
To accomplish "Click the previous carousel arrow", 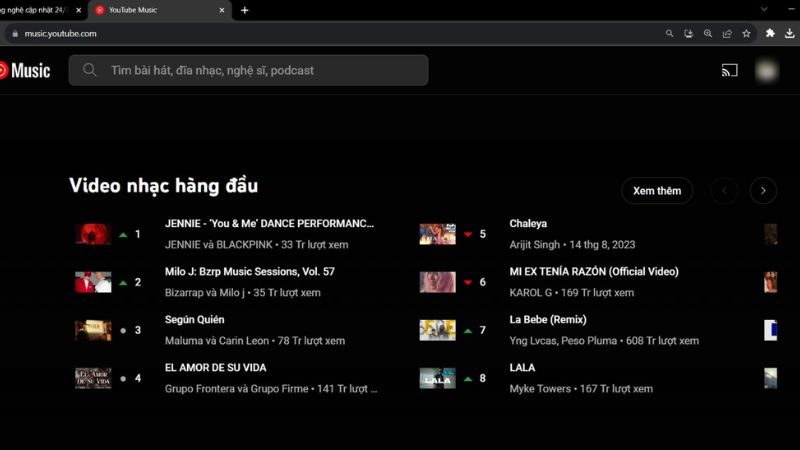I will pyautogui.click(x=724, y=191).
